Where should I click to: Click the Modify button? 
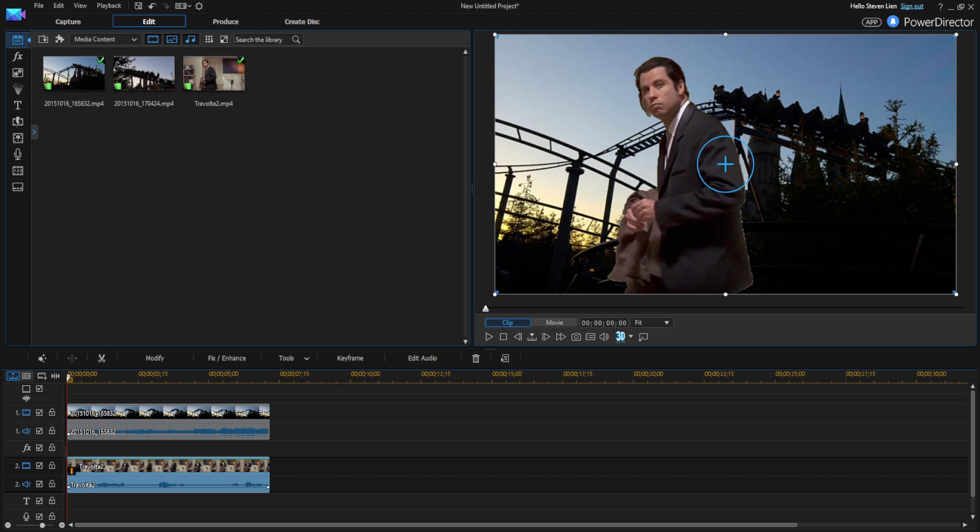pos(155,358)
